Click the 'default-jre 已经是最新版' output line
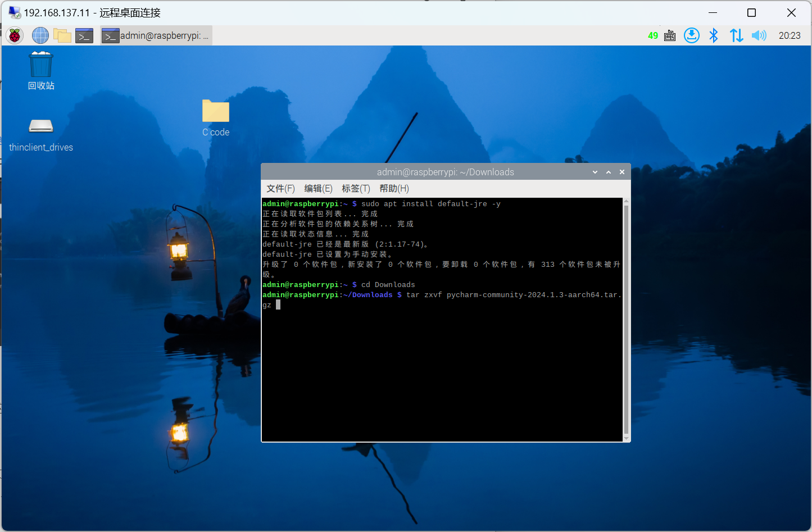This screenshot has width=812, height=532. (x=346, y=244)
